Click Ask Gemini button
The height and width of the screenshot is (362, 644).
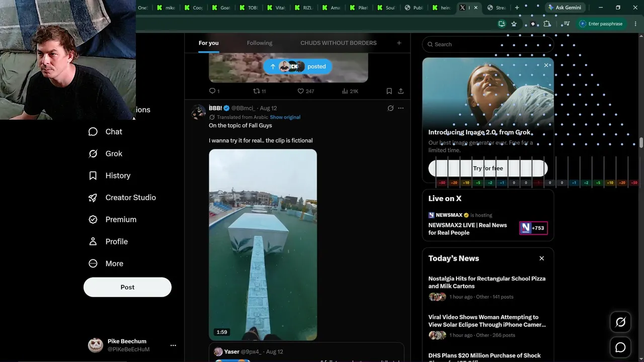point(565,8)
